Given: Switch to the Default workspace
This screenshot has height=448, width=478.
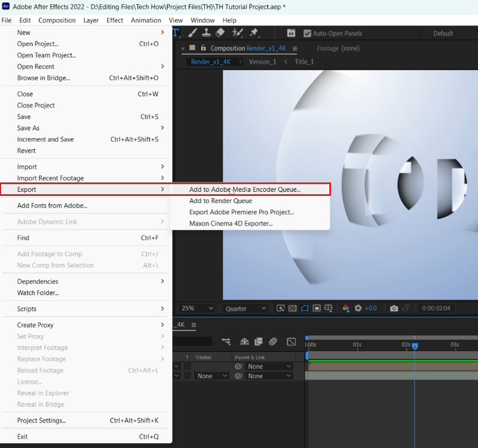Looking at the screenshot, I should (443, 33).
